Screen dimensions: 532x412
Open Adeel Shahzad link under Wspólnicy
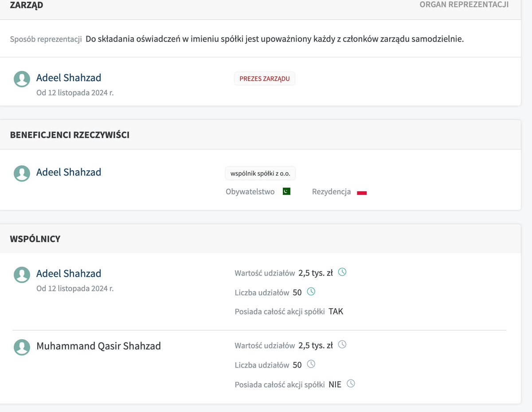(x=69, y=273)
